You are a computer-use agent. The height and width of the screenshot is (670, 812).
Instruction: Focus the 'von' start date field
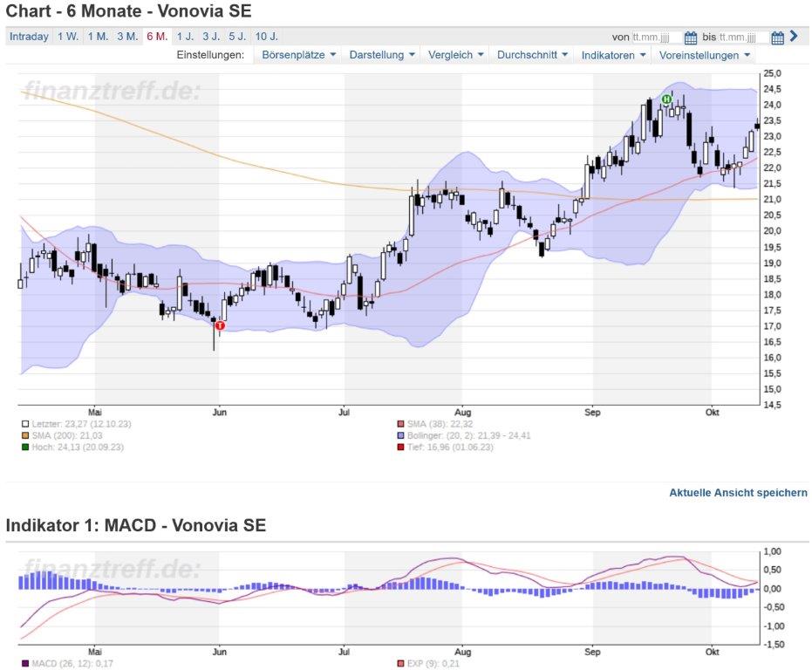(x=657, y=38)
